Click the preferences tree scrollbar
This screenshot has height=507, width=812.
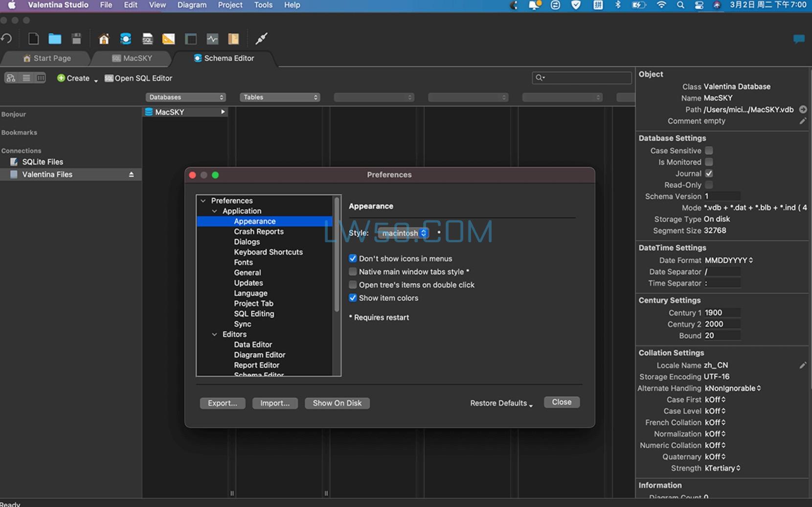[x=337, y=254]
